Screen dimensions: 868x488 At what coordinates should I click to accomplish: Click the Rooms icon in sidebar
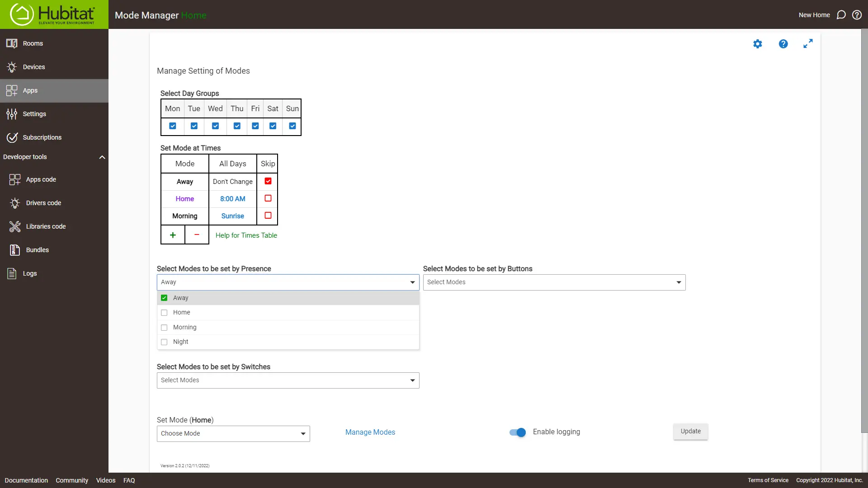coord(12,43)
